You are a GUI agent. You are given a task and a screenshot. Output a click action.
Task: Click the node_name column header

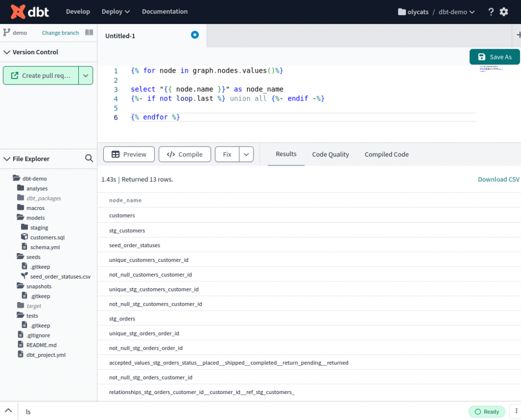tap(125, 200)
